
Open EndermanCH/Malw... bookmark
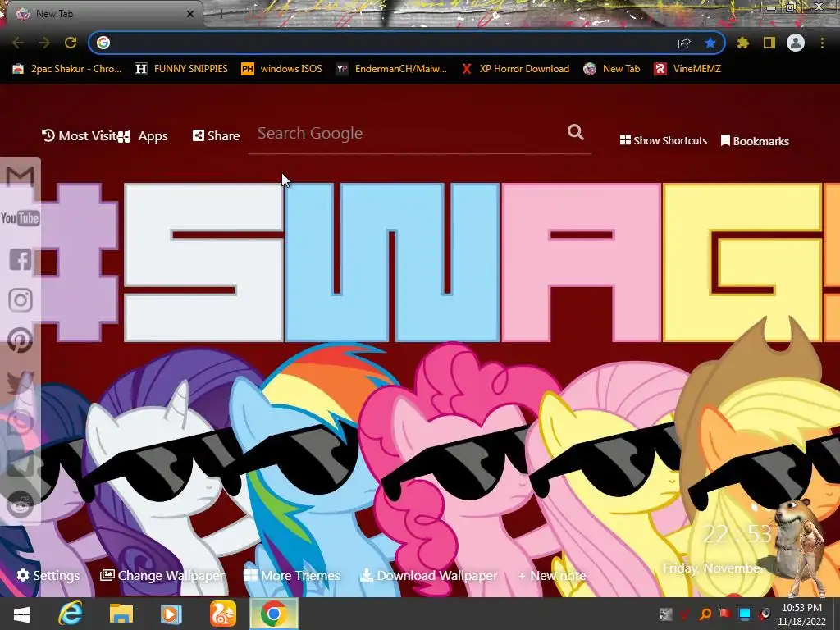click(391, 69)
